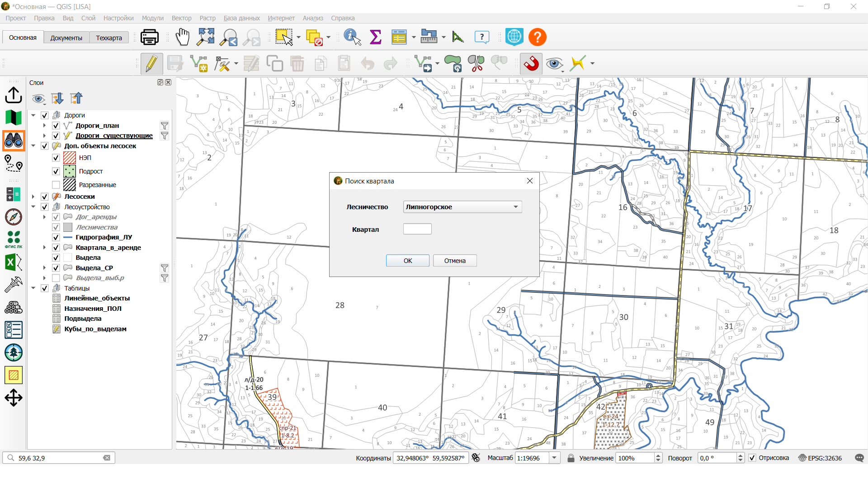
Task: Toggle the Отрисовка render checkbox
Action: click(752, 458)
